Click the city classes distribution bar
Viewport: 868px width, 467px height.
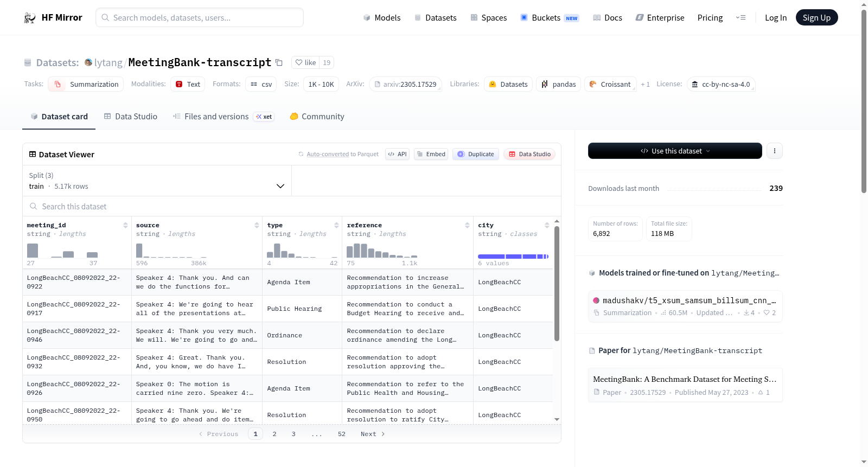click(513, 257)
